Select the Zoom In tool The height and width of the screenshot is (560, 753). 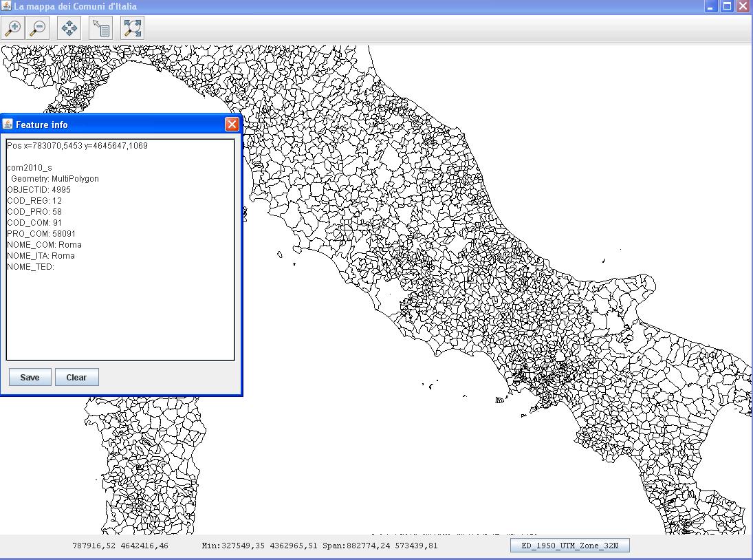pos(13,28)
